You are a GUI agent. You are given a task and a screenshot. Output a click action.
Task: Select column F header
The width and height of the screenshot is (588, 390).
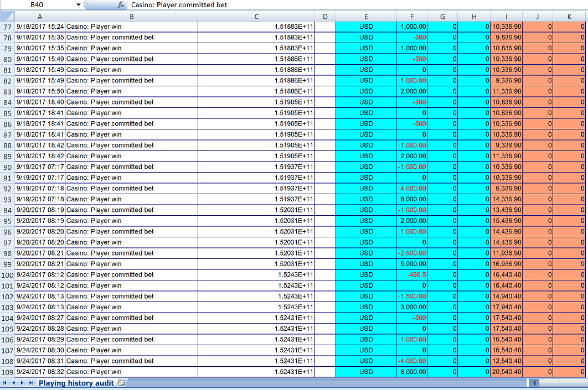coord(411,17)
